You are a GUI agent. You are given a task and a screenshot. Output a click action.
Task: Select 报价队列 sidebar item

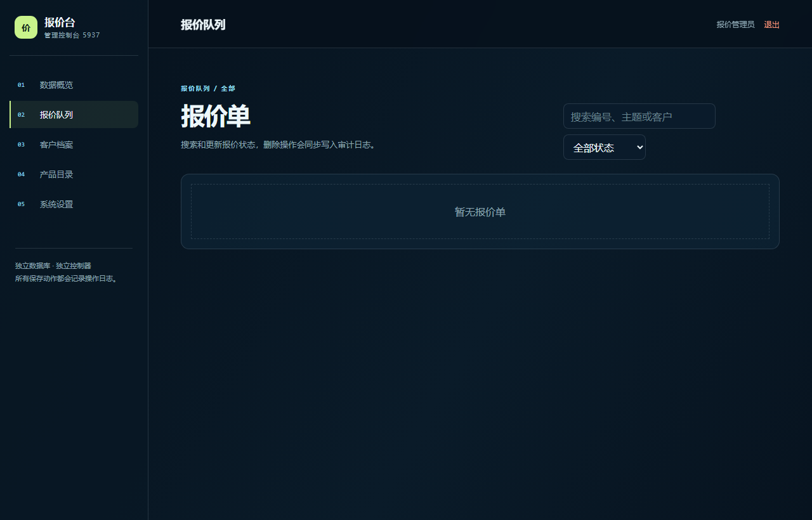coord(74,115)
